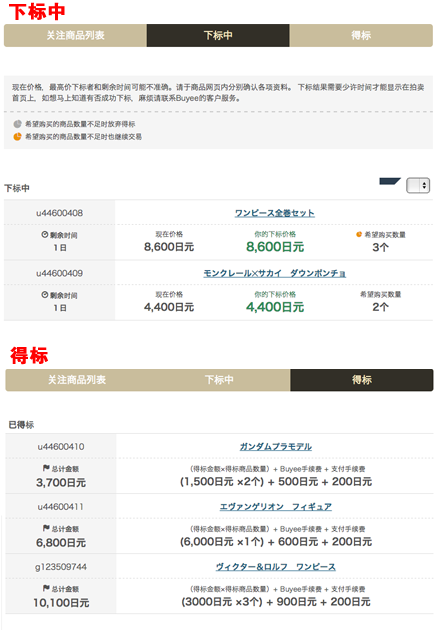Open the ヴィクター&ロルフ ワンピース link
This screenshot has width=435, height=630.
pos(276,567)
